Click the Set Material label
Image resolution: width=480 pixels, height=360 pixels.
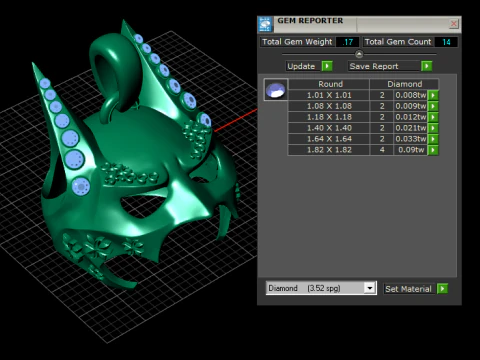pyautogui.click(x=409, y=289)
